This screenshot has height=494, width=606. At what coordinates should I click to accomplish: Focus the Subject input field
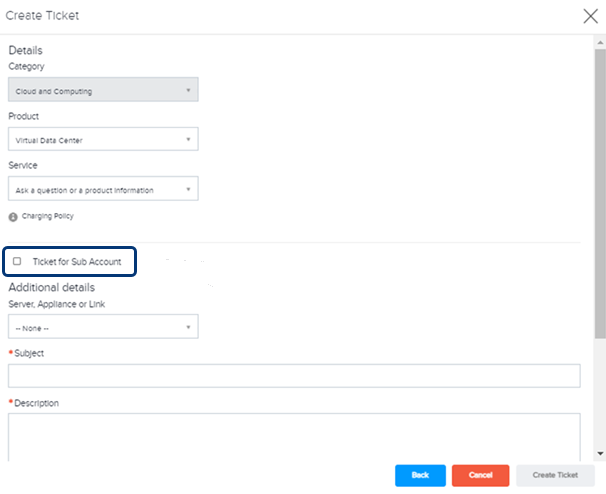coord(294,376)
